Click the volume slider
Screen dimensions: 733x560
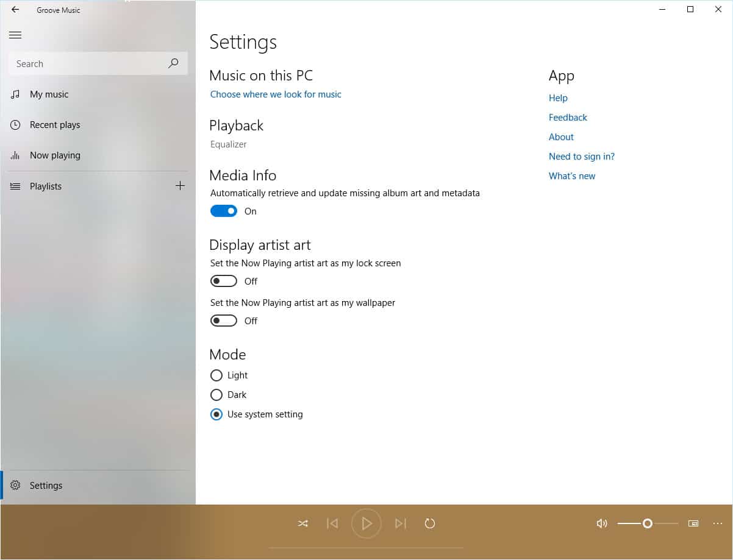pyautogui.click(x=648, y=523)
